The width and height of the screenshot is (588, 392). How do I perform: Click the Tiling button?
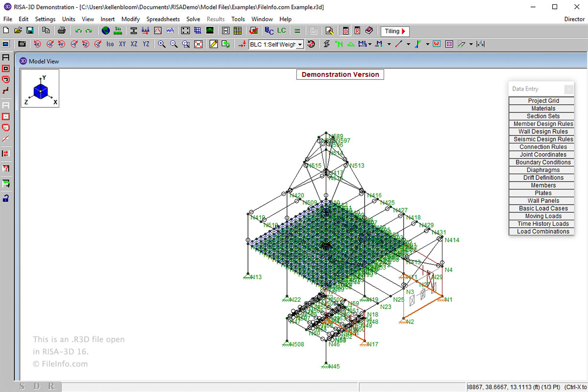[x=395, y=31]
